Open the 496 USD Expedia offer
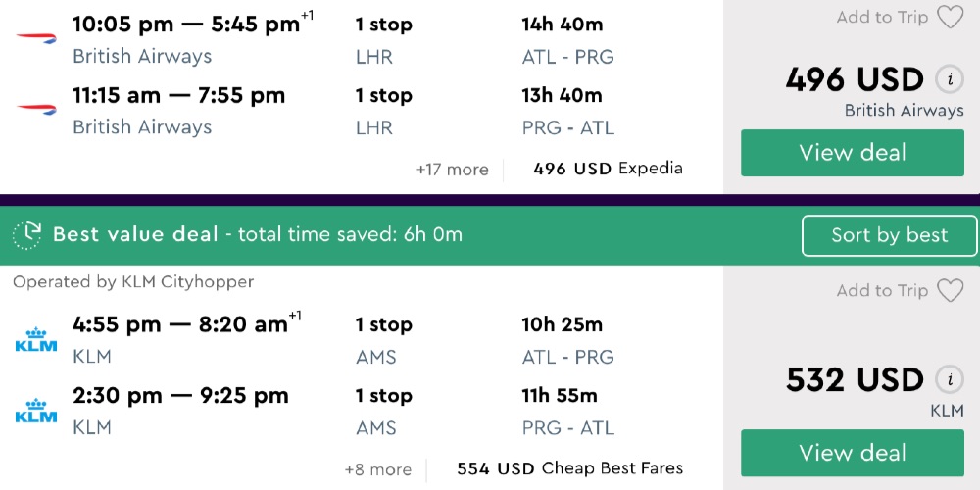 coord(608,169)
